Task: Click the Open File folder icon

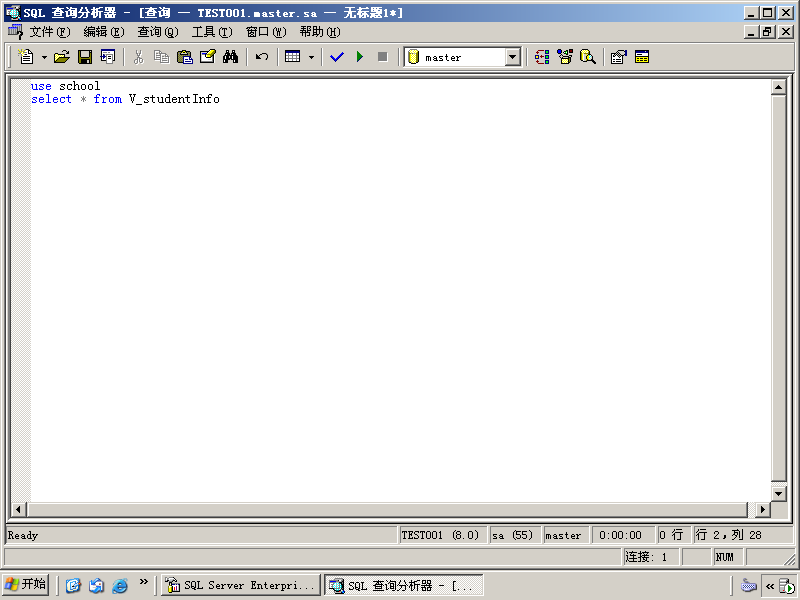Action: pos(62,57)
